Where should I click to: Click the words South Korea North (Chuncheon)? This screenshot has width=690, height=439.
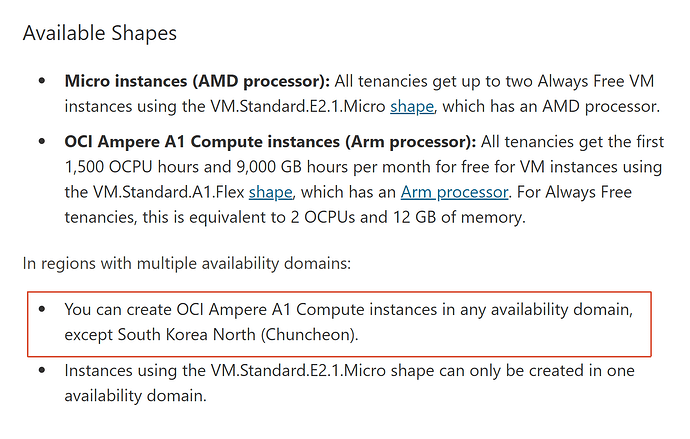(238, 335)
